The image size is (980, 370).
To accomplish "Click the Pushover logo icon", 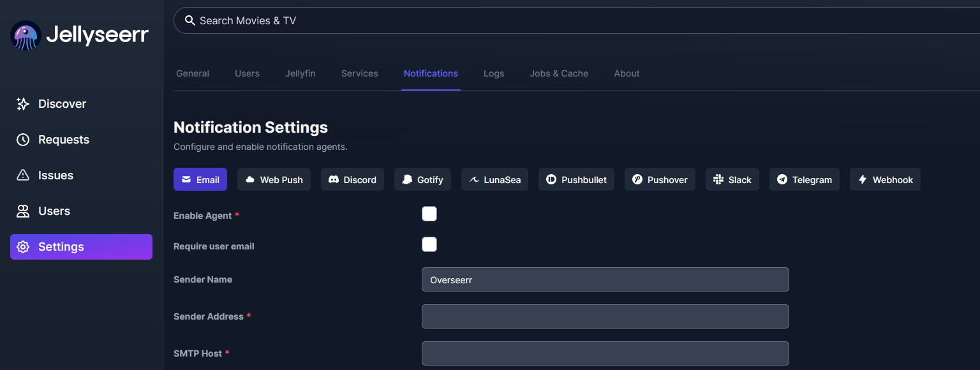I will (637, 180).
